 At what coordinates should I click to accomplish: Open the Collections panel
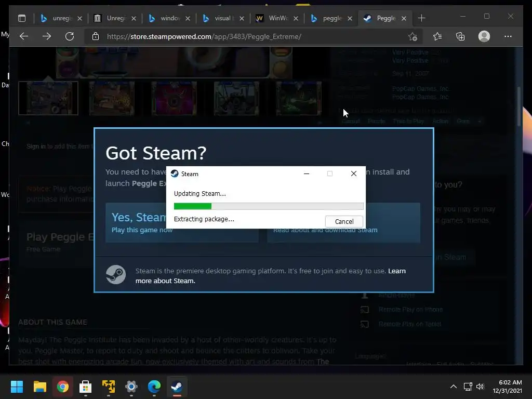460,36
